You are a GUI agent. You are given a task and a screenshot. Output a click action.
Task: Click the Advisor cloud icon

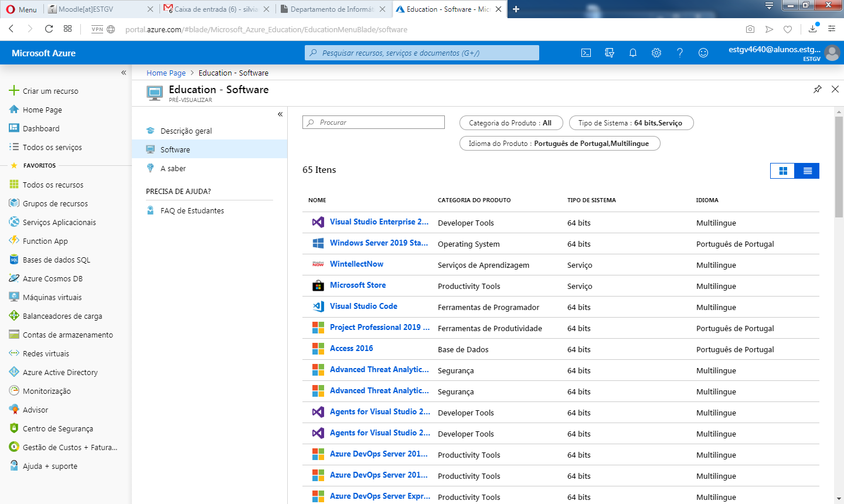point(14,410)
